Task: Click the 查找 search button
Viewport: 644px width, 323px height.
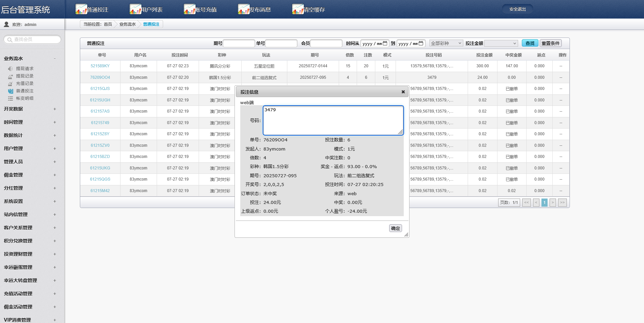Action: click(x=530, y=43)
